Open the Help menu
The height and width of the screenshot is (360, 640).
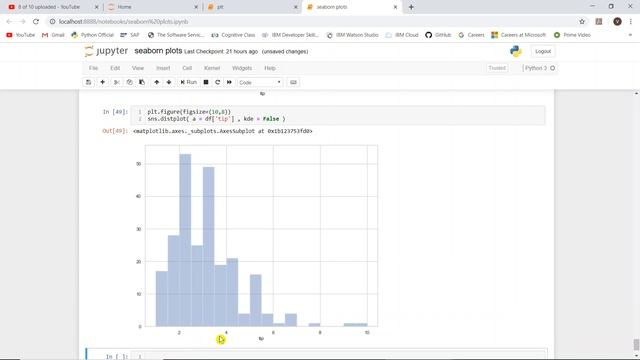pos(270,68)
